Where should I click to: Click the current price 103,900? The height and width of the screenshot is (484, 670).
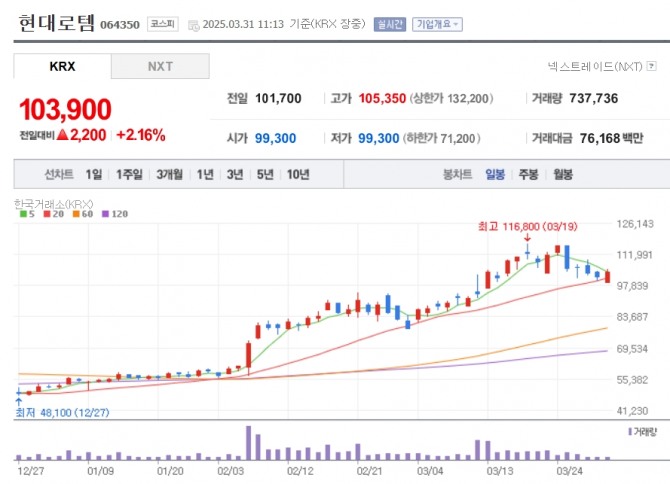[65, 109]
